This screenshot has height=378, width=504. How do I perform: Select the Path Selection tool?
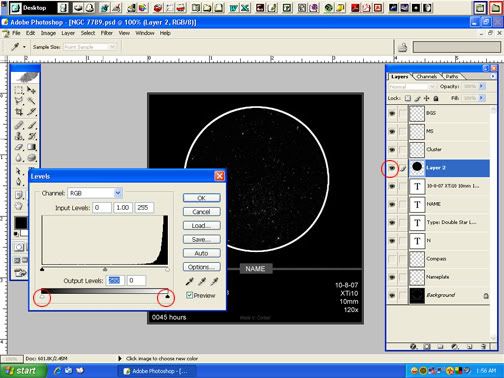pyautogui.click(x=19, y=171)
